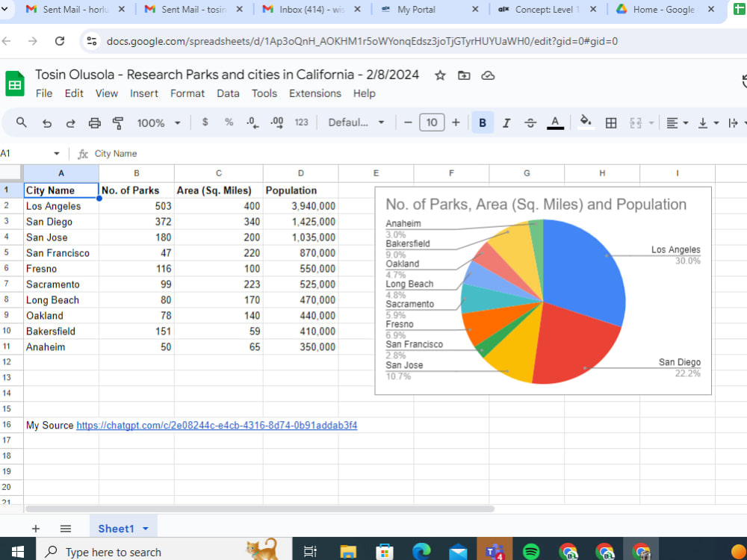Open Spotify from the taskbar

coord(530,552)
